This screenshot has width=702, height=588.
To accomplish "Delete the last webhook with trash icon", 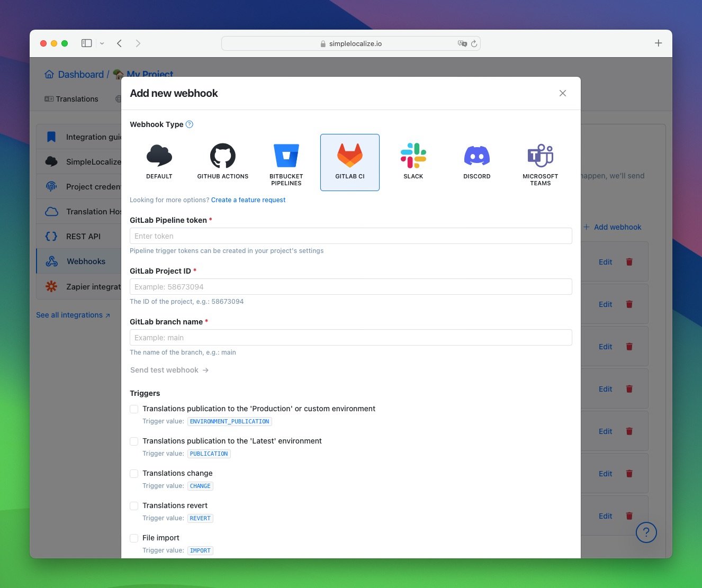I will click(x=629, y=516).
